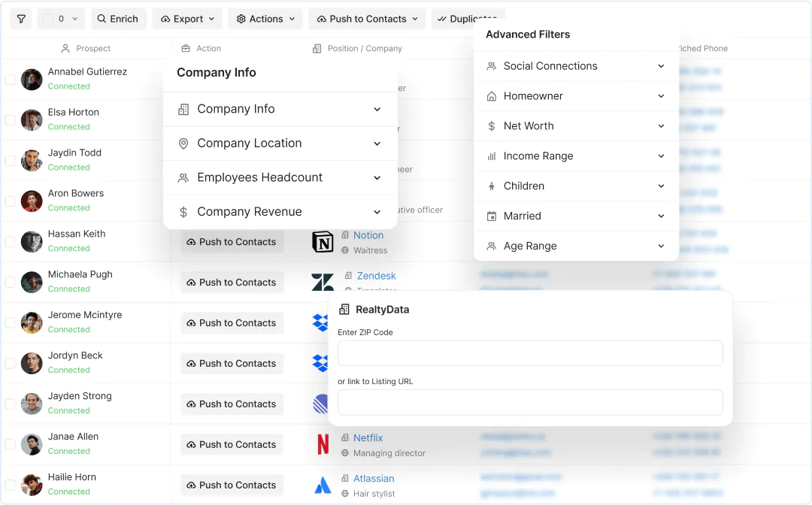Tick the checkbox for Elsa Horton

(x=11, y=120)
